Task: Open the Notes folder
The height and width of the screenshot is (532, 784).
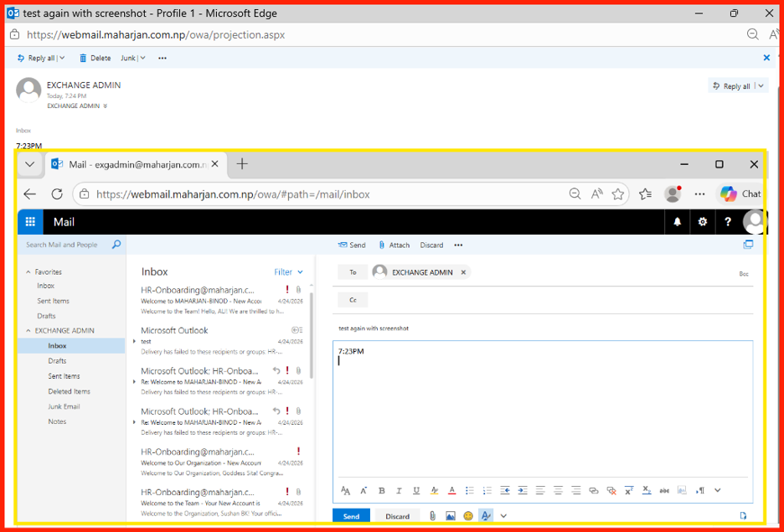Action: (x=57, y=421)
